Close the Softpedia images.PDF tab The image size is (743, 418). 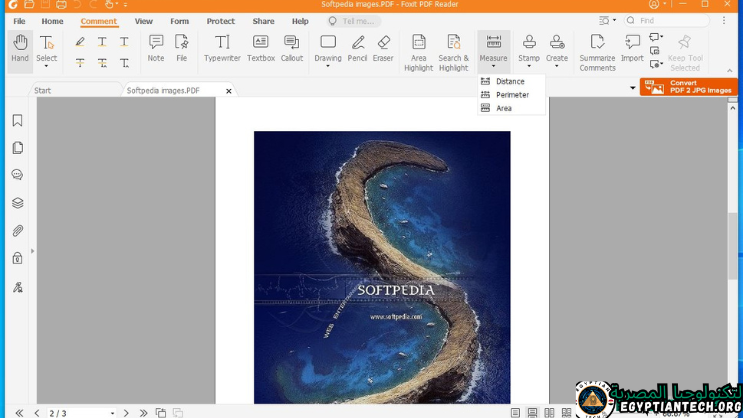point(229,91)
